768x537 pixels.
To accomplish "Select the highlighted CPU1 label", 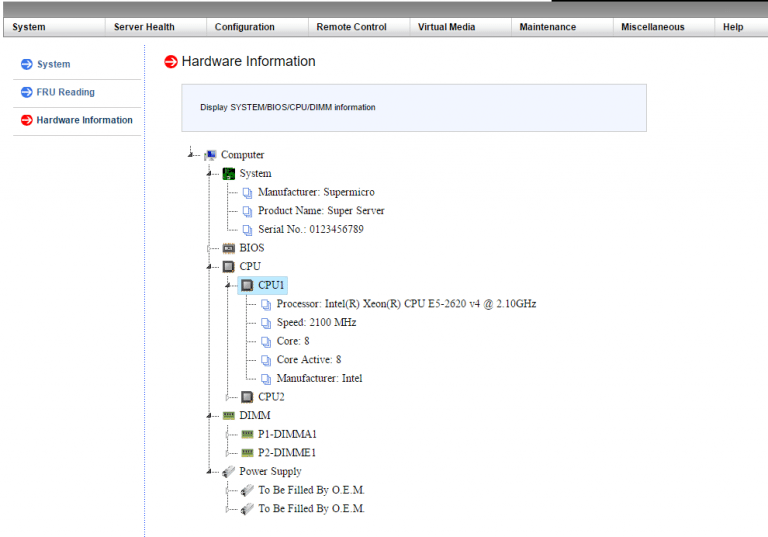I will pos(271,285).
